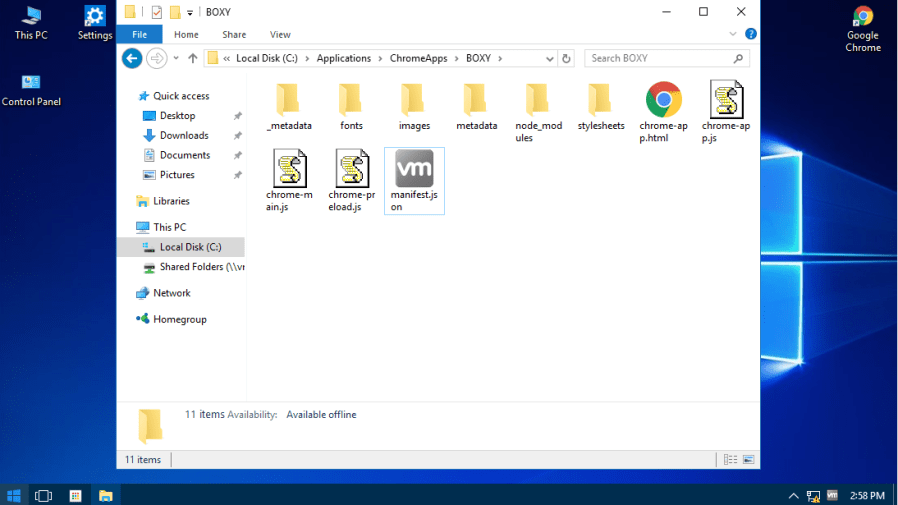This screenshot has height=505, width=898.
Task: Open the File menu
Action: click(139, 34)
